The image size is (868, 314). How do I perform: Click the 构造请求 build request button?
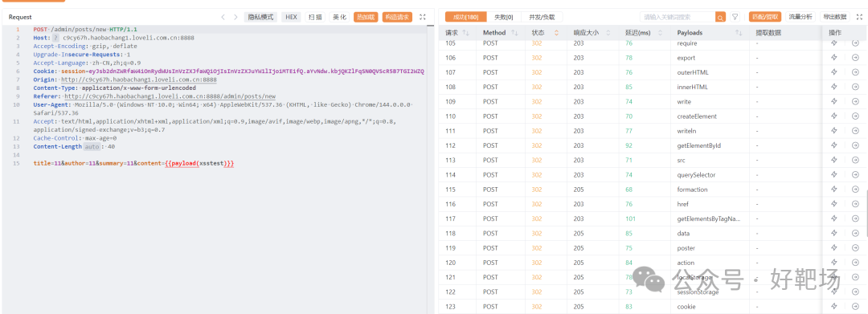398,17
